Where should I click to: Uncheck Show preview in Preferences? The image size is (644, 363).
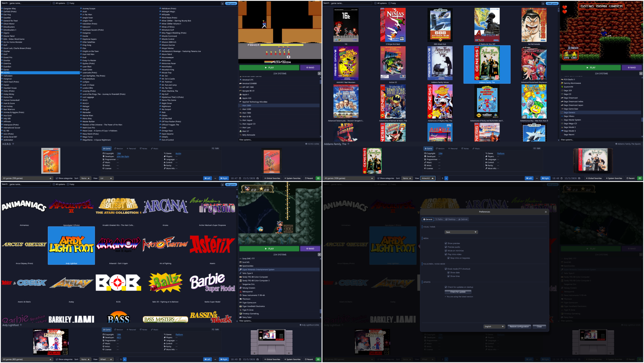[x=446, y=243]
